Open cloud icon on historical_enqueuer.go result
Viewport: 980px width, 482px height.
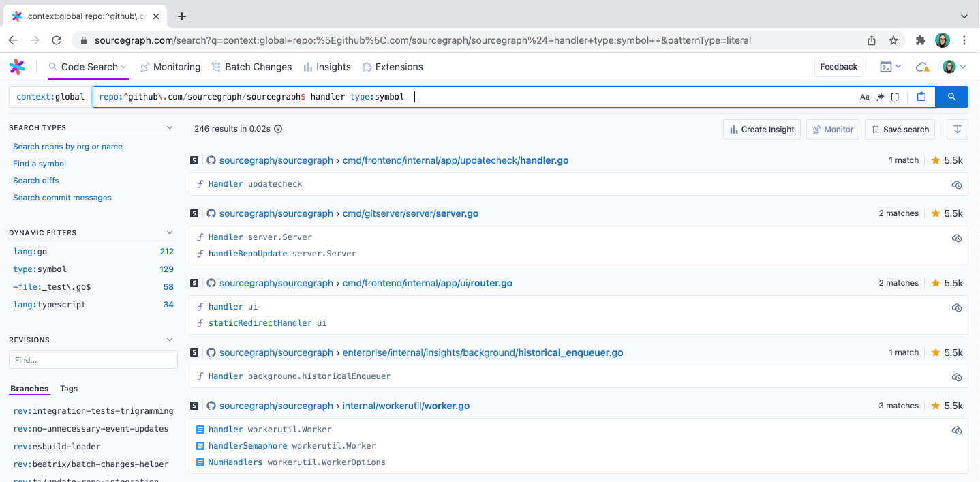(x=957, y=377)
